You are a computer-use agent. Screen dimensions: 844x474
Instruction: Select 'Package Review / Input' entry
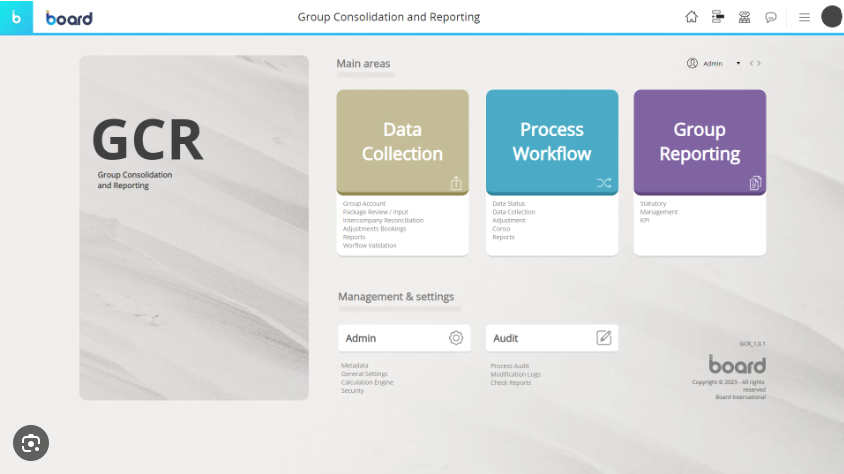(x=375, y=212)
